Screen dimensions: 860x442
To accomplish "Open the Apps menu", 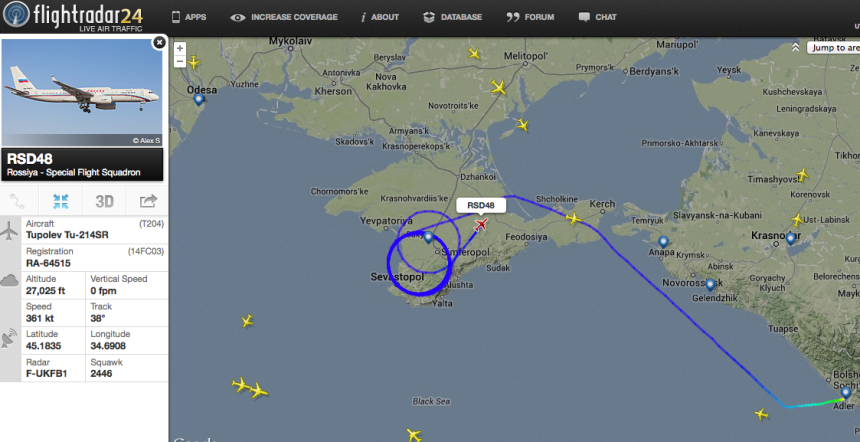I will [189, 17].
